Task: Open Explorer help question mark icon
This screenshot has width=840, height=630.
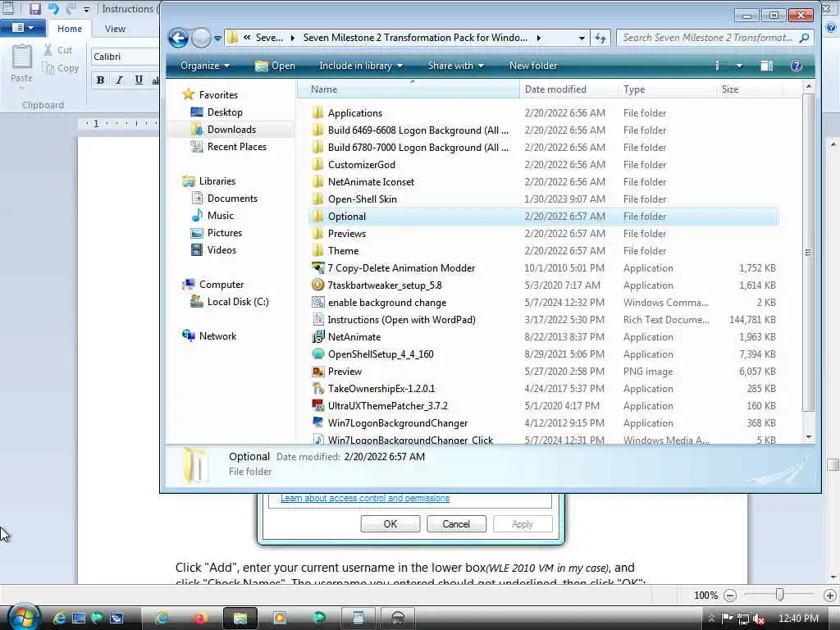Action: tap(797, 66)
